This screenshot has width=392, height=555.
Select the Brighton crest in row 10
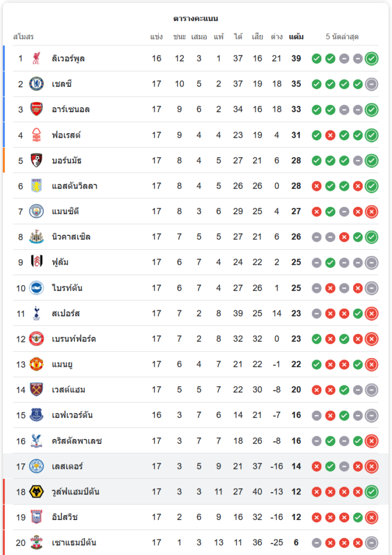coord(36,287)
